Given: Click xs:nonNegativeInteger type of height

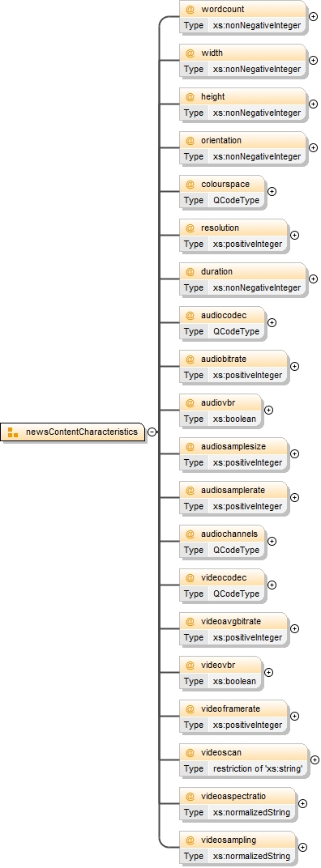Looking at the screenshot, I should point(257,113).
